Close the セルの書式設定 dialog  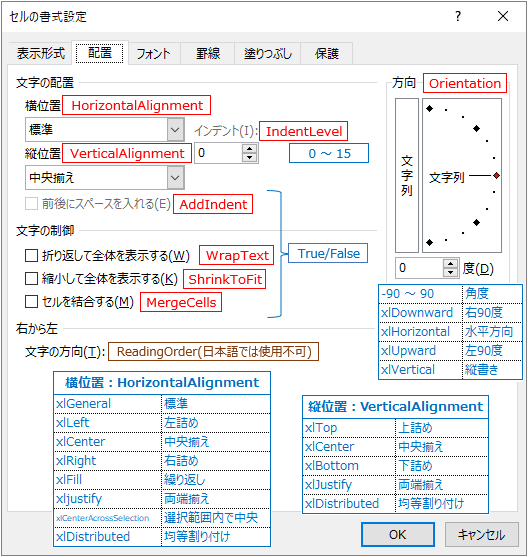point(503,16)
